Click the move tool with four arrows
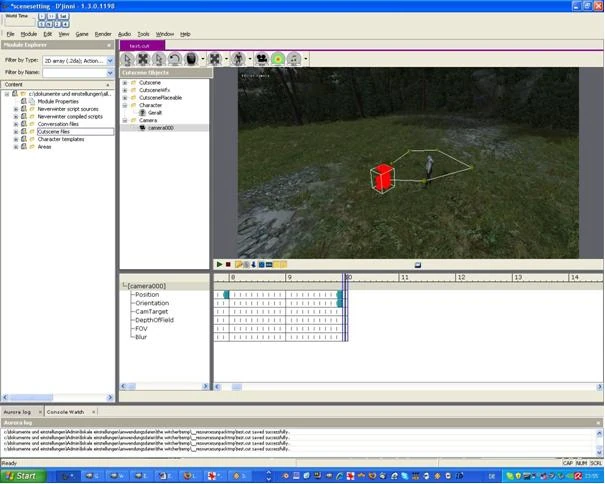The height and width of the screenshot is (484, 605). (x=143, y=59)
